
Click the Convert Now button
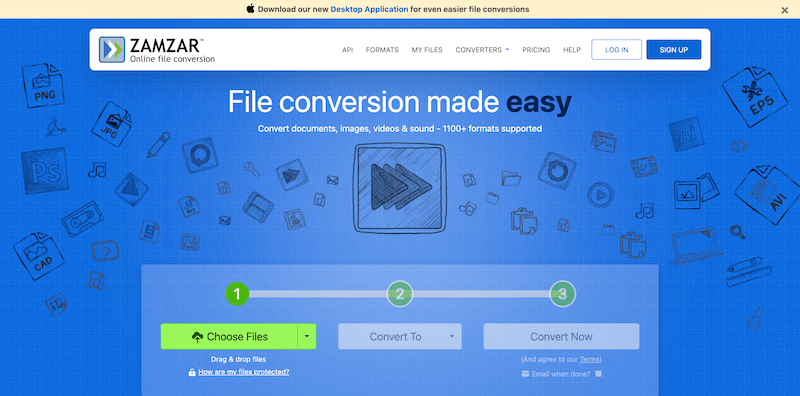point(561,336)
